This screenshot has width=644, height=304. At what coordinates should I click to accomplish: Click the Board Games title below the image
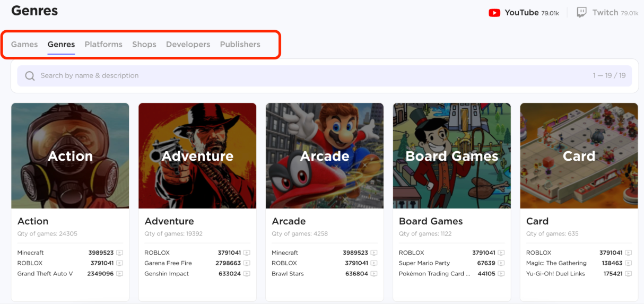[x=431, y=221]
